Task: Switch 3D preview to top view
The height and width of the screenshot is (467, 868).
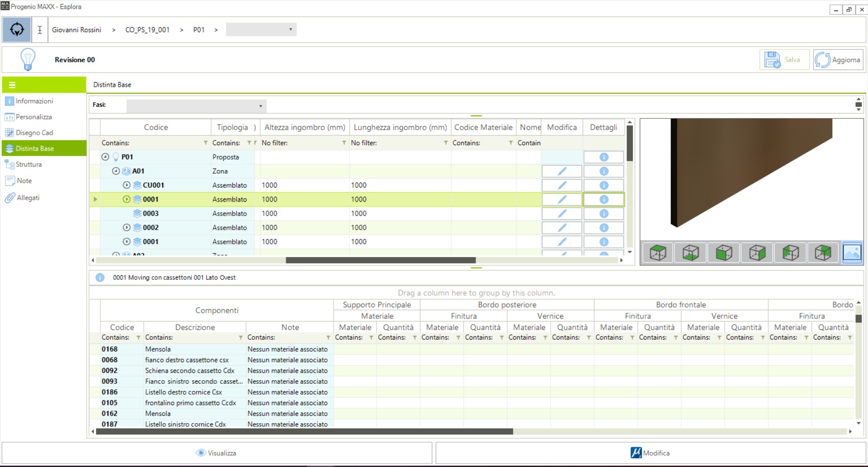Action: 658,252
